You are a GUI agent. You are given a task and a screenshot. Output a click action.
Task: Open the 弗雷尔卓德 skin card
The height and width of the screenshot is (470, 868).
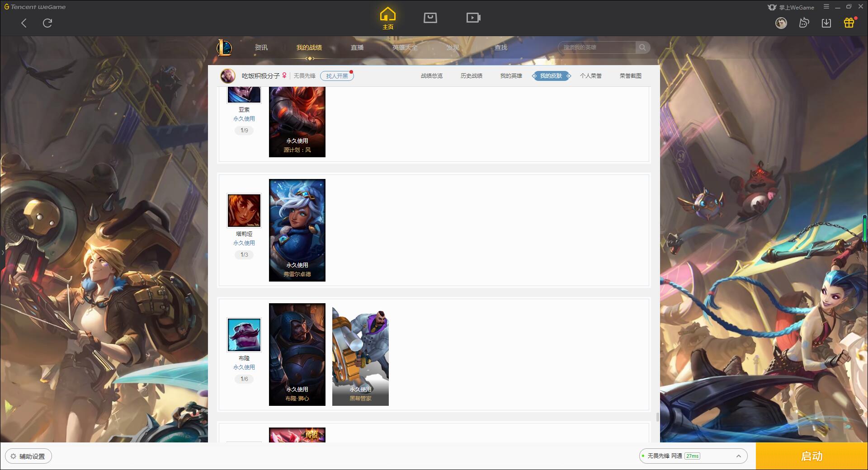pos(297,230)
